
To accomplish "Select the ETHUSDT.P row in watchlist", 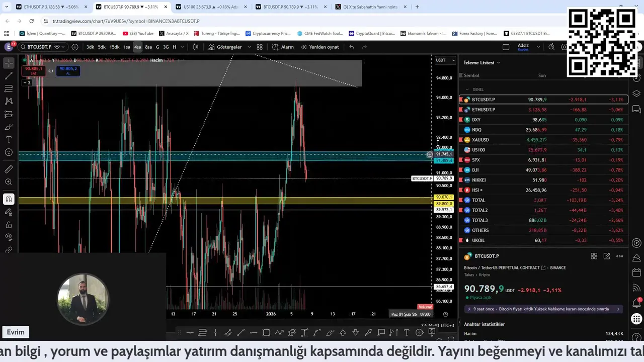I will pyautogui.click(x=543, y=110).
